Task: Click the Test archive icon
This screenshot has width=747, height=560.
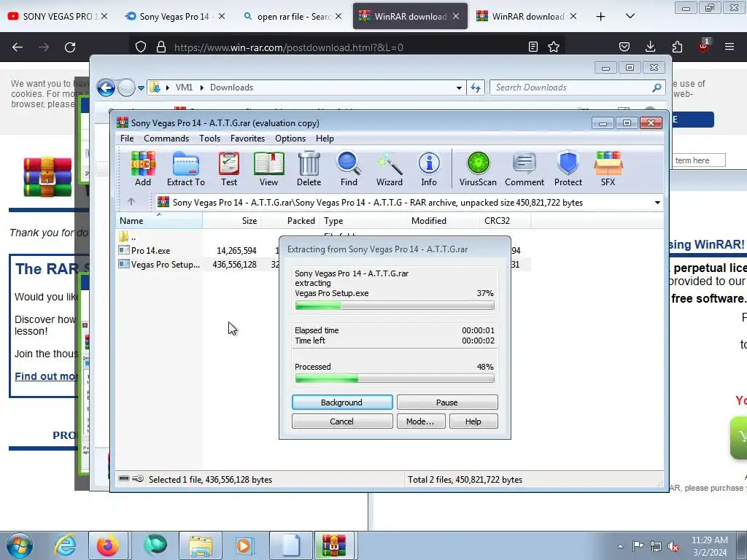Action: (x=229, y=169)
